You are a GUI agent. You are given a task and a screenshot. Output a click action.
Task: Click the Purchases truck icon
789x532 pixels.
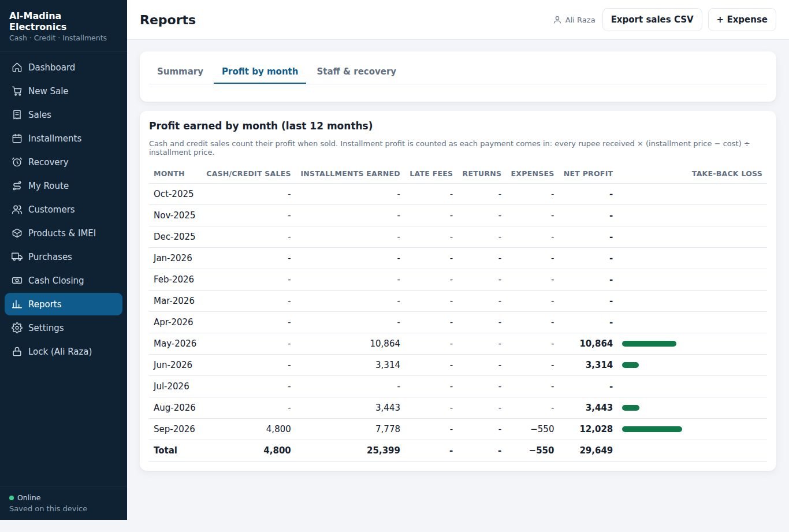tap(17, 256)
